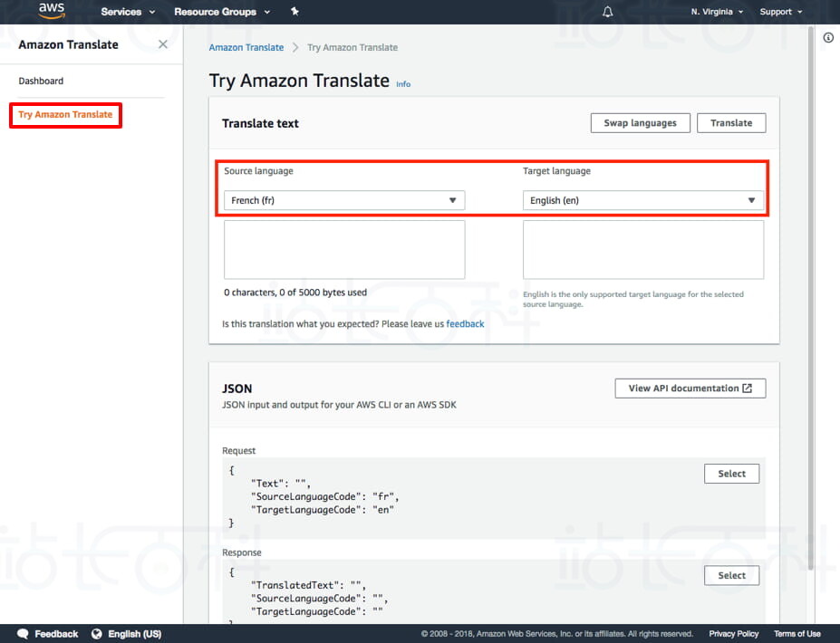Click the globe language icon in footer
Screen dimensions: 840x643
click(96, 634)
